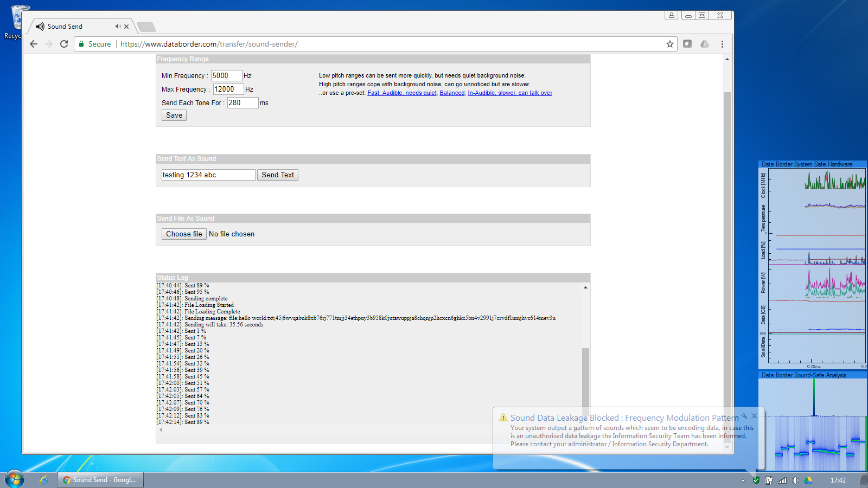
Task: Click the Google Drive system tray icon
Action: click(808, 480)
